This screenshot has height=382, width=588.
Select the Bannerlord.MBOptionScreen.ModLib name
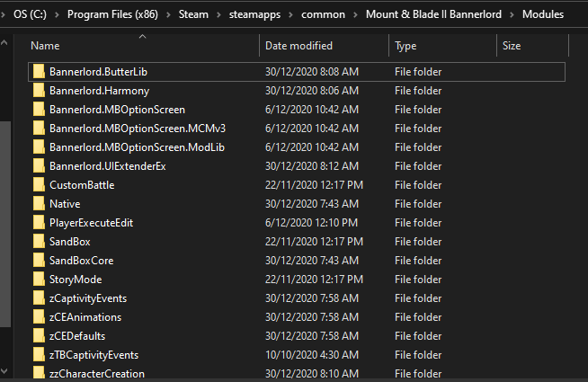point(137,147)
